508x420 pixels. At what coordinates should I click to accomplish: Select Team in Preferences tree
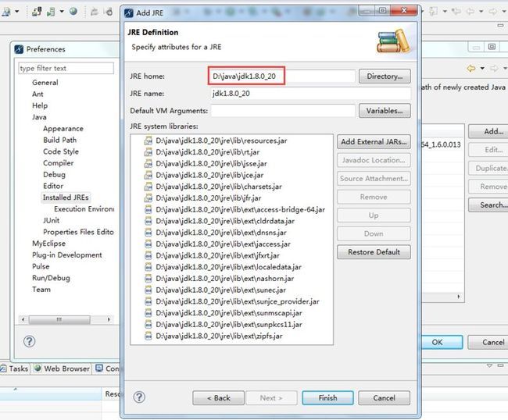pos(41,290)
